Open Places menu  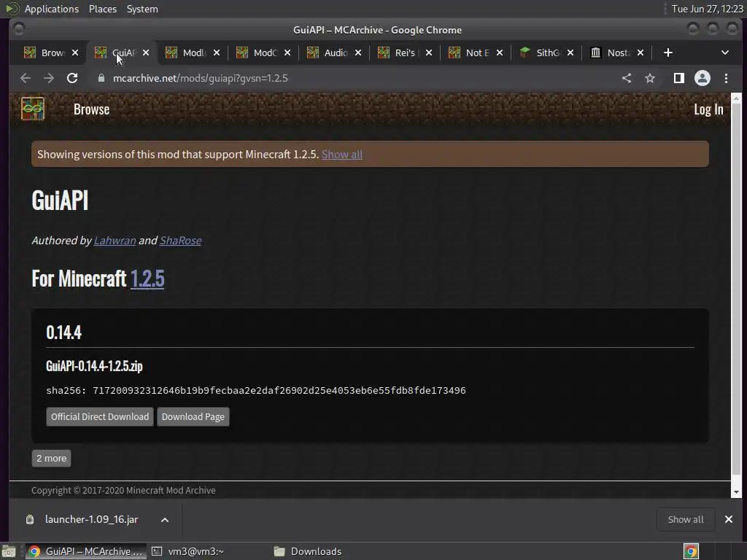click(102, 9)
